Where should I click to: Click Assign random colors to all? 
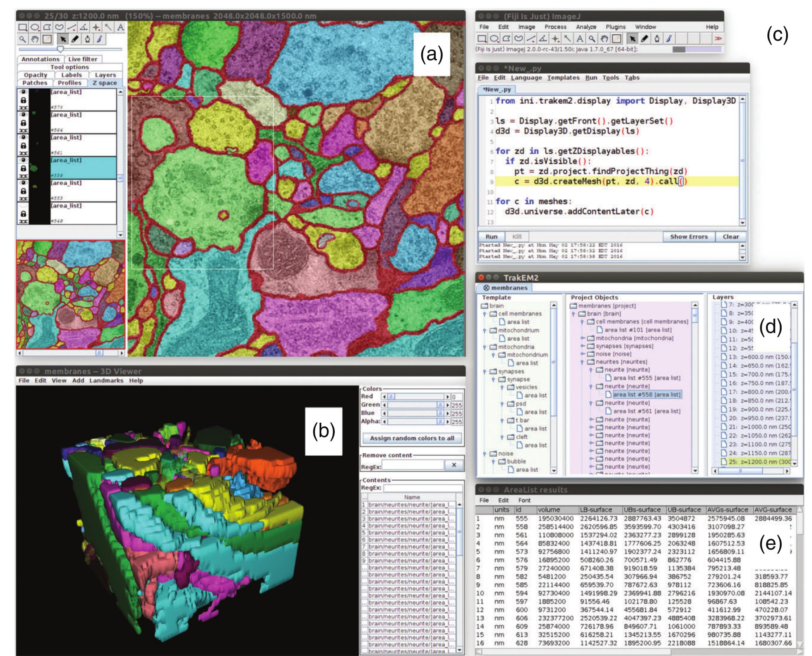(x=412, y=438)
